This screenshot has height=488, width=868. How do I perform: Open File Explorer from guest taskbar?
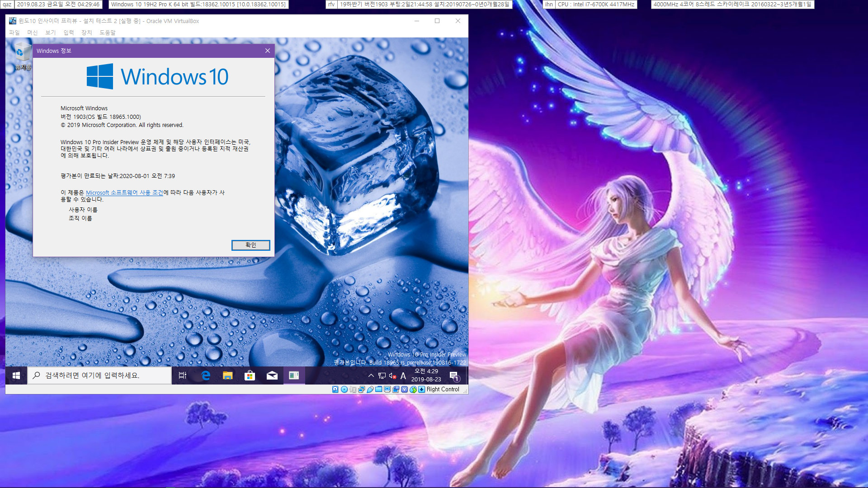[228, 375]
